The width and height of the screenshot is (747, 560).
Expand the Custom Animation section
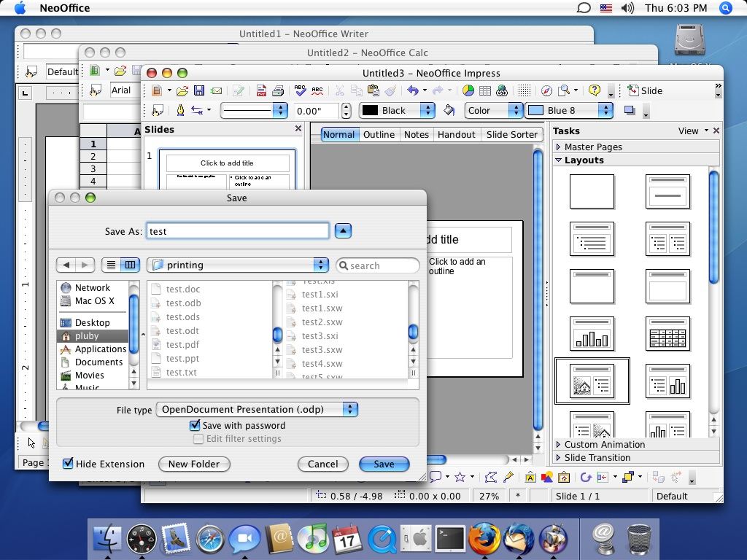click(x=604, y=444)
